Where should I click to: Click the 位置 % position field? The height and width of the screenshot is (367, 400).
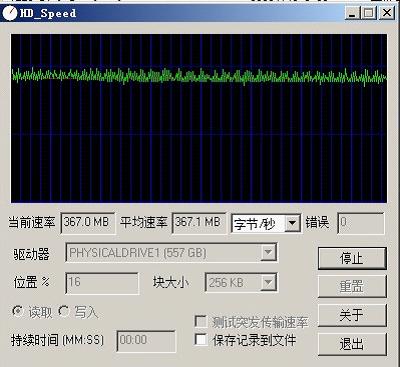[102, 283]
